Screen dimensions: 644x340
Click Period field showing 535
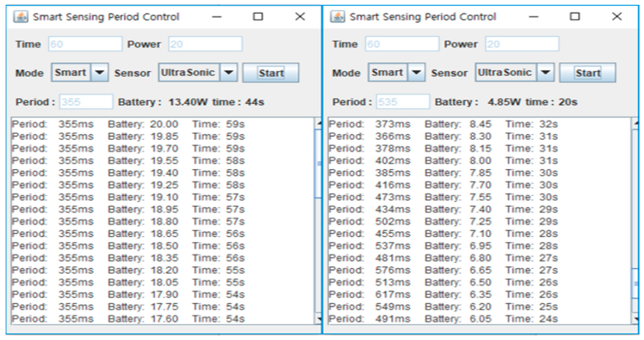tap(403, 102)
